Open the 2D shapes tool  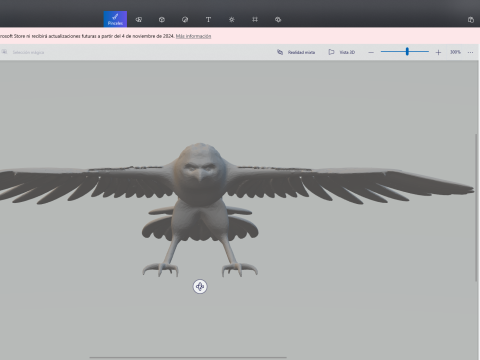coord(139,20)
